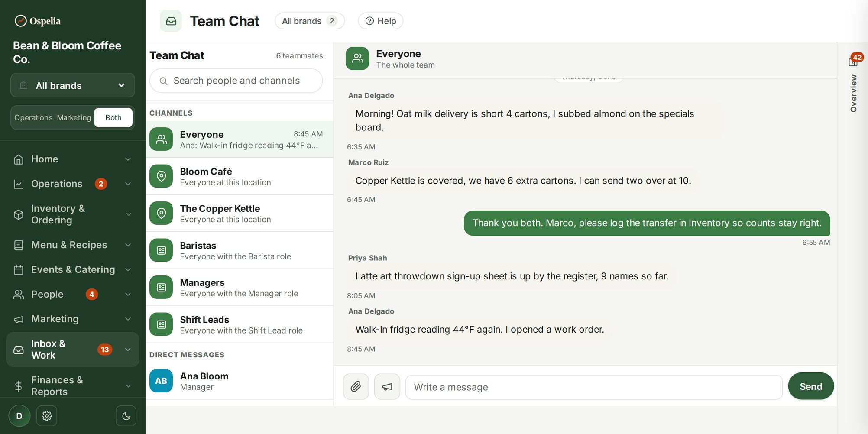Click the Everyone conversation header icon
This screenshot has height=434, width=868.
pyautogui.click(x=357, y=58)
